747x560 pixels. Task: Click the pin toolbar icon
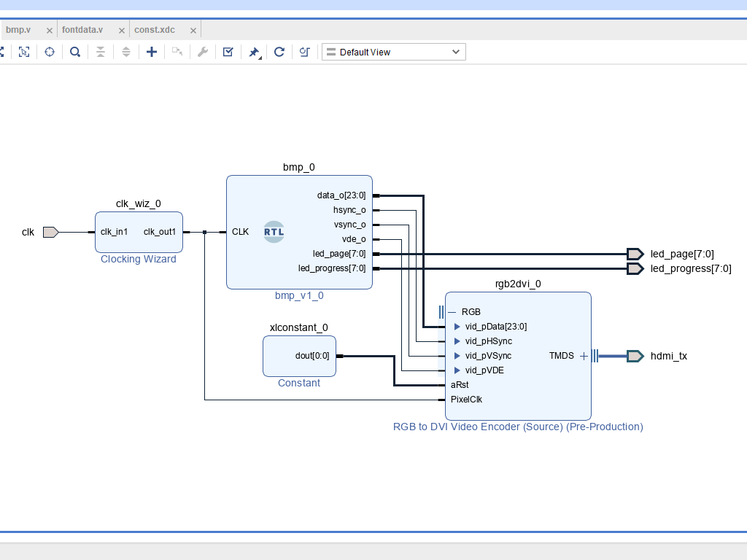coord(254,52)
